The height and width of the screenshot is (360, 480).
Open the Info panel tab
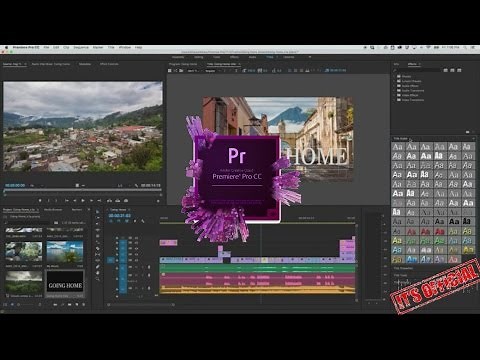tap(397, 64)
